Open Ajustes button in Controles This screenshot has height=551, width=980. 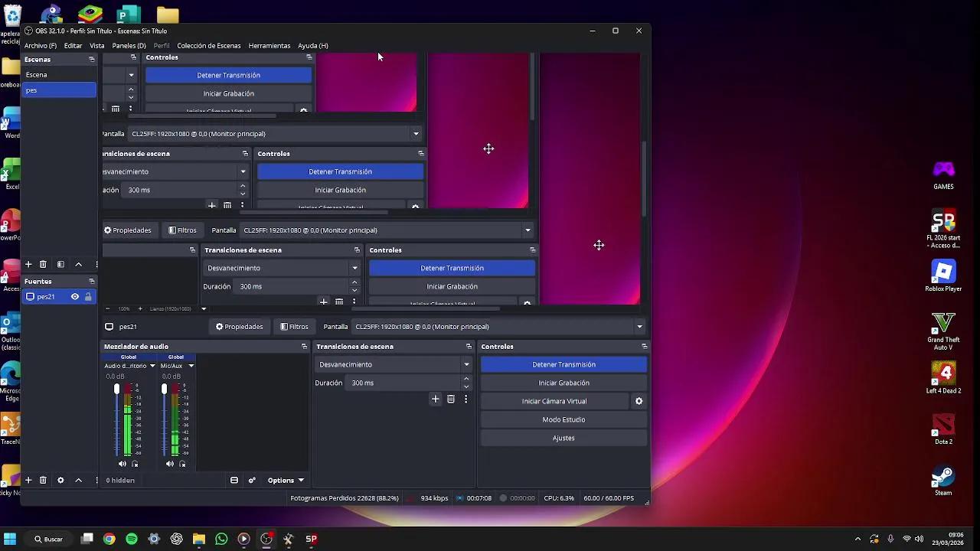(x=563, y=438)
